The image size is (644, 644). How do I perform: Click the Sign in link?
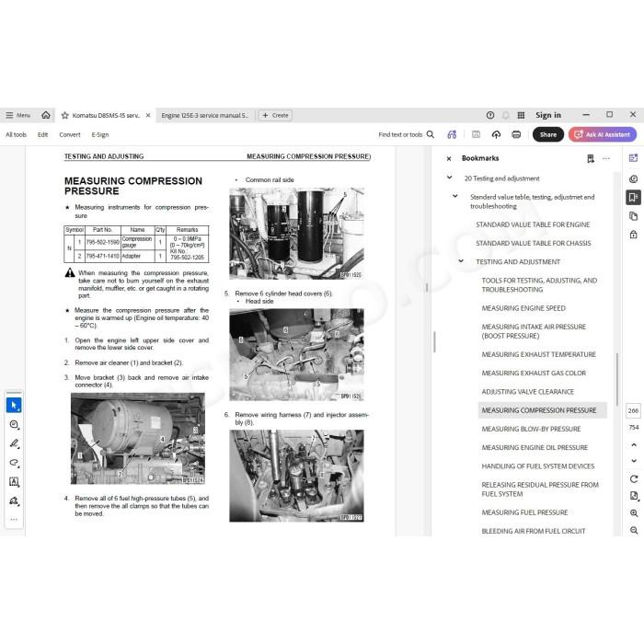[x=548, y=115]
